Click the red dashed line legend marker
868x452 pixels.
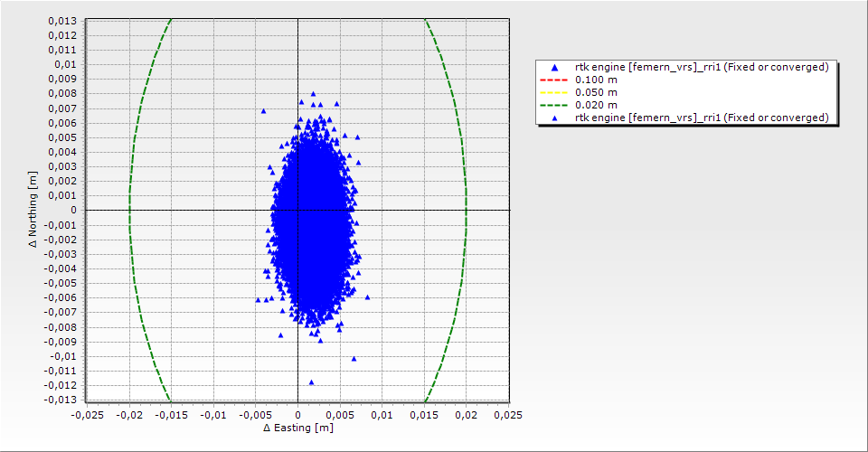[554, 80]
